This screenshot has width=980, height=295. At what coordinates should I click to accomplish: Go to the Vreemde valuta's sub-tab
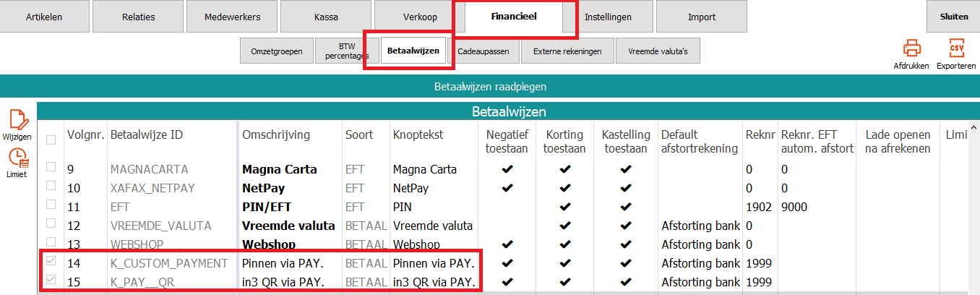658,51
